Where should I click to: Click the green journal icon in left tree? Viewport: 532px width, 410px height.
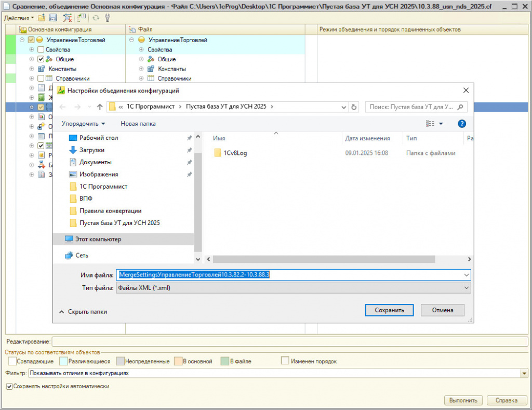[42, 98]
